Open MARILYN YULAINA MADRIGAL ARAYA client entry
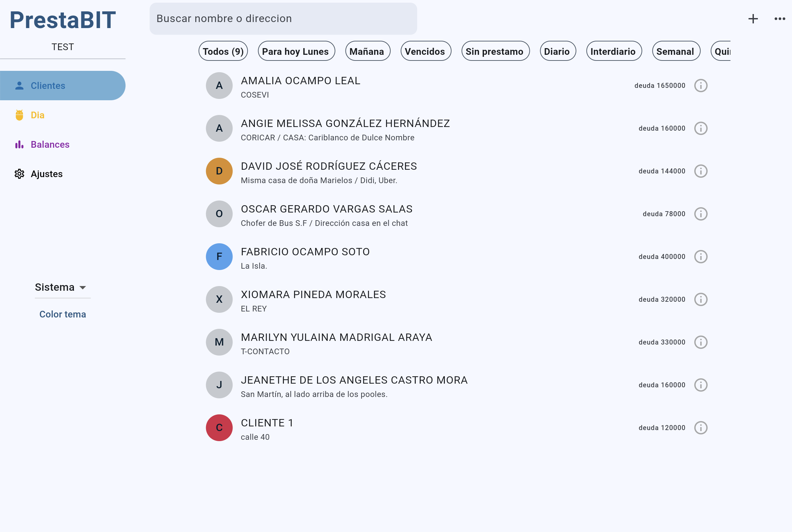This screenshot has width=792, height=532. [x=336, y=342]
